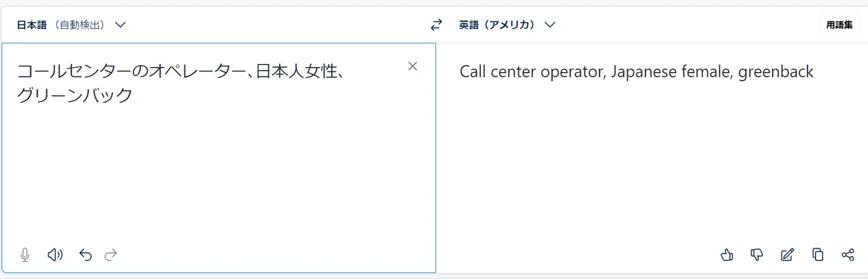Select the word "greenback" in the translation
Image resolution: width=868 pixels, height=279 pixels.
tap(776, 72)
